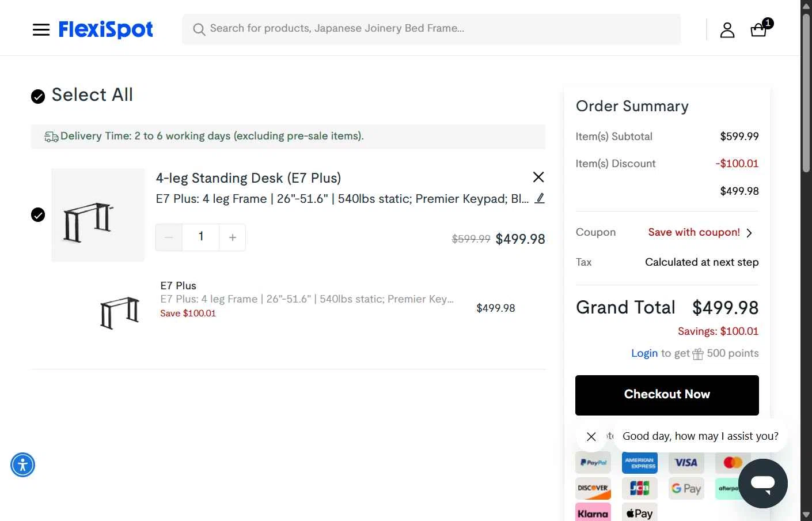
Task: Dismiss the chat greeting popup
Action: 591,436
